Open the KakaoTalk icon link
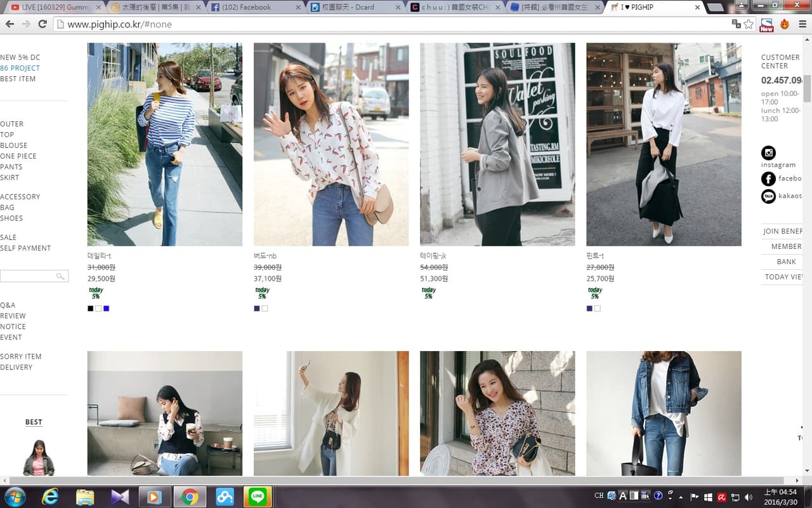812x508 pixels. point(768,196)
